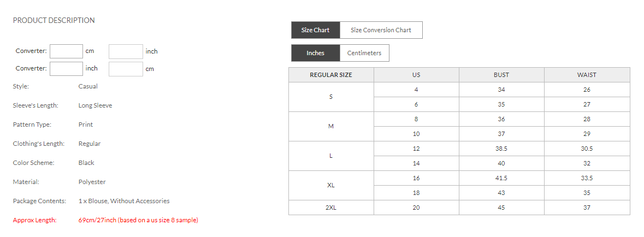644x237 pixels.
Task: Select the M size row cell
Action: (x=331, y=126)
